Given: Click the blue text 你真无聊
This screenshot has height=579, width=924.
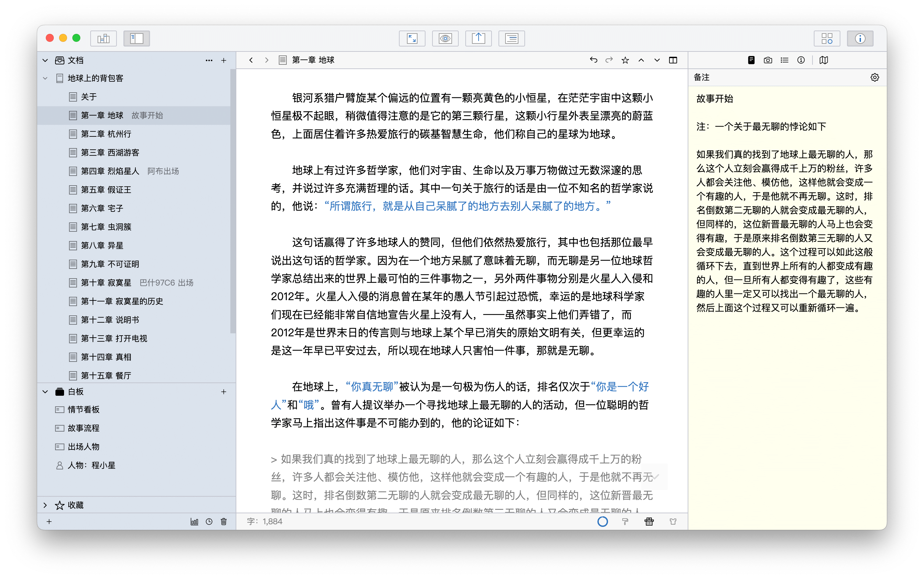Looking at the screenshot, I should coord(372,386).
